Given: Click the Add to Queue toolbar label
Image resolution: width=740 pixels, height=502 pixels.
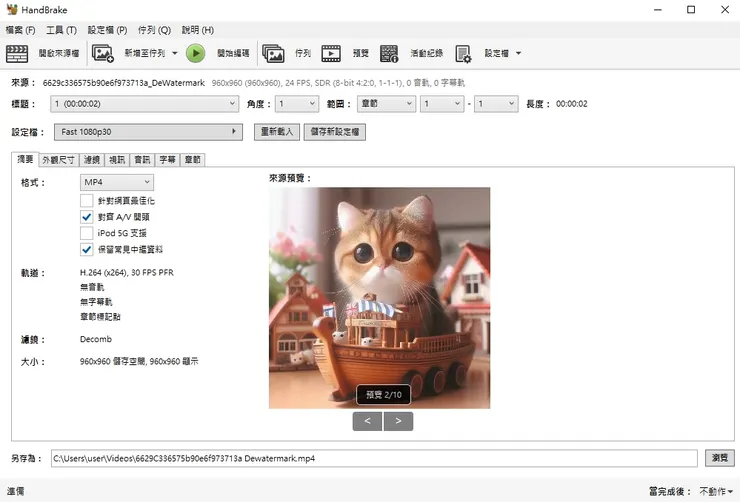Looking at the screenshot, I should pyautogui.click(x=145, y=53).
